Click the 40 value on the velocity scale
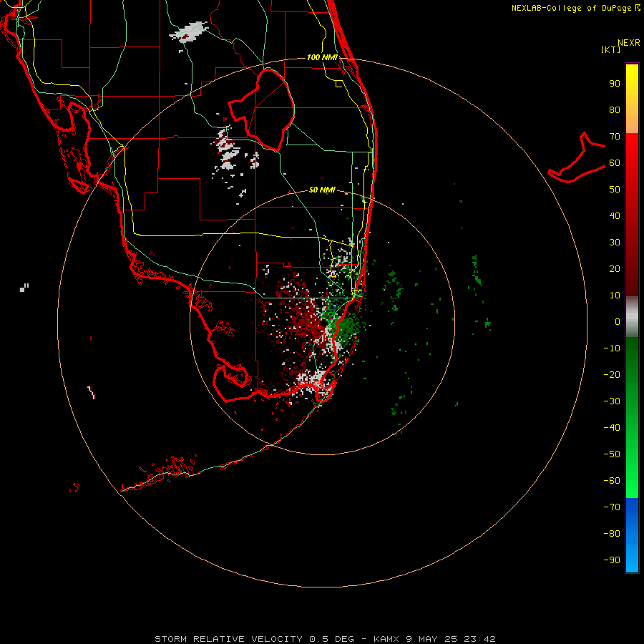Screen dimensions: 644x644 tap(615, 216)
